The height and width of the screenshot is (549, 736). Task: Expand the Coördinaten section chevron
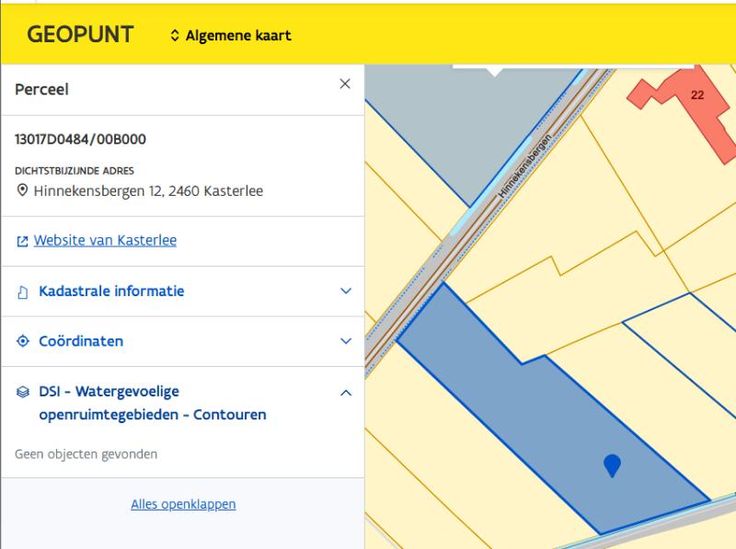point(346,341)
